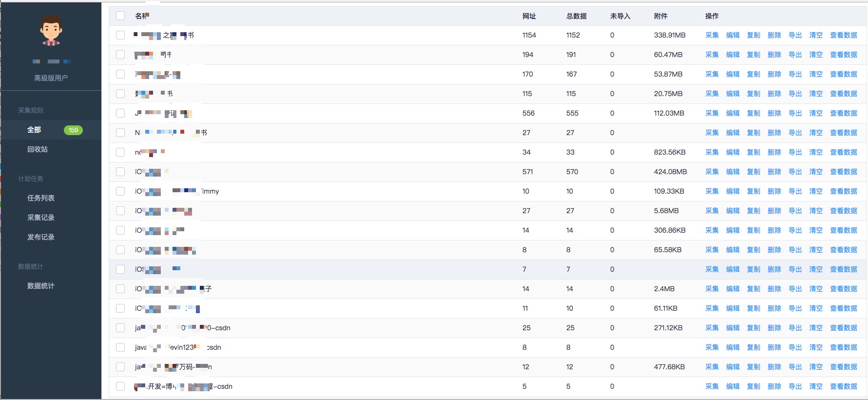Click the user avatar icon
Image resolution: width=868 pixels, height=400 pixels.
point(51,30)
